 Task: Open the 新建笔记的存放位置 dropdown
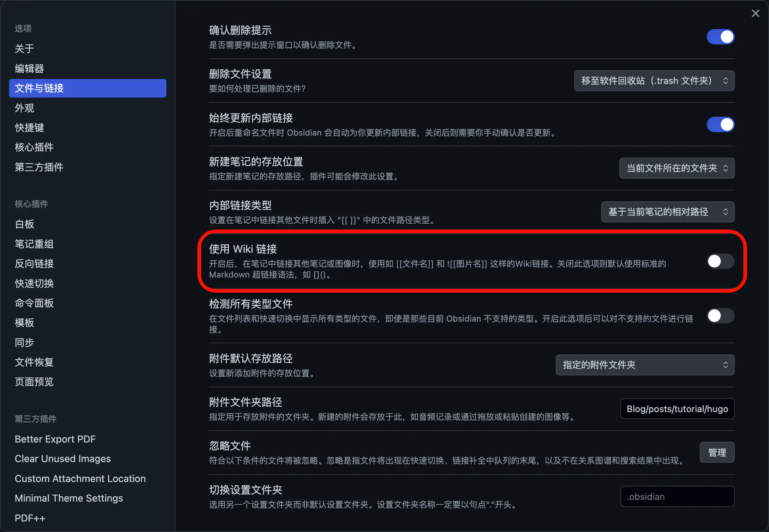click(676, 168)
